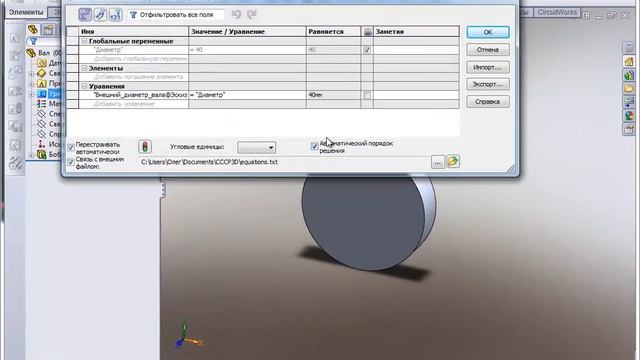This screenshot has width=640, height=360.
Task: Click the Заметки column header
Action: click(416, 31)
